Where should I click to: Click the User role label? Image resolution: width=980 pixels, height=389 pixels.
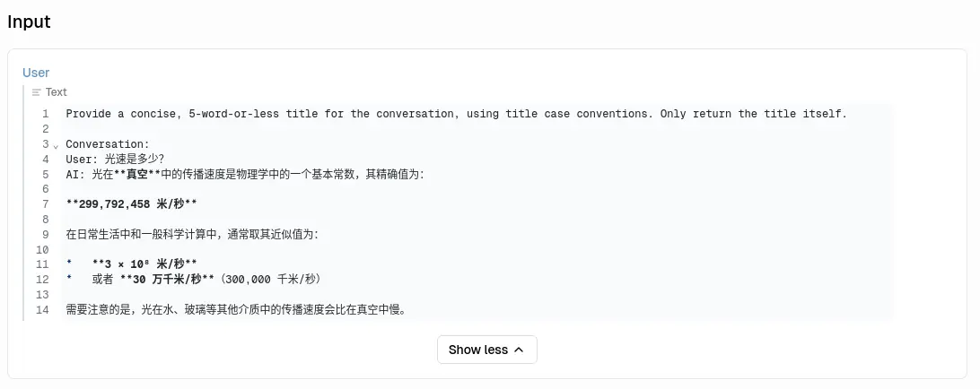pyautogui.click(x=36, y=73)
